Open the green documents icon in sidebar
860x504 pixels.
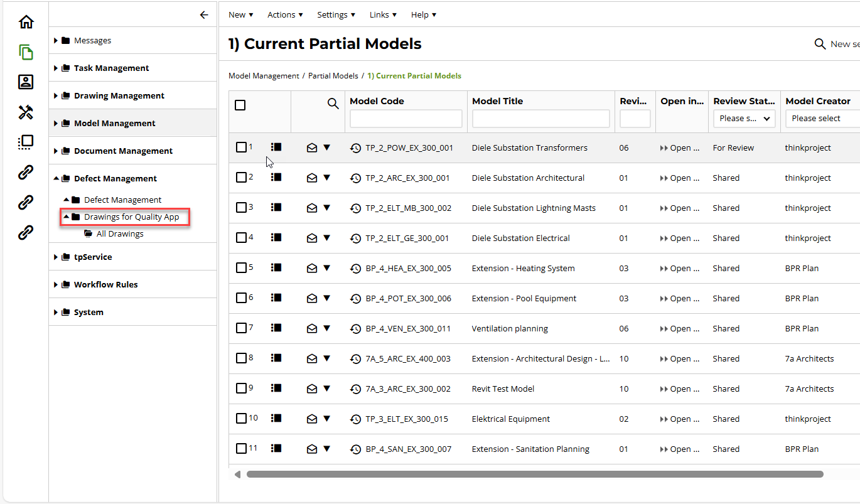[26, 52]
